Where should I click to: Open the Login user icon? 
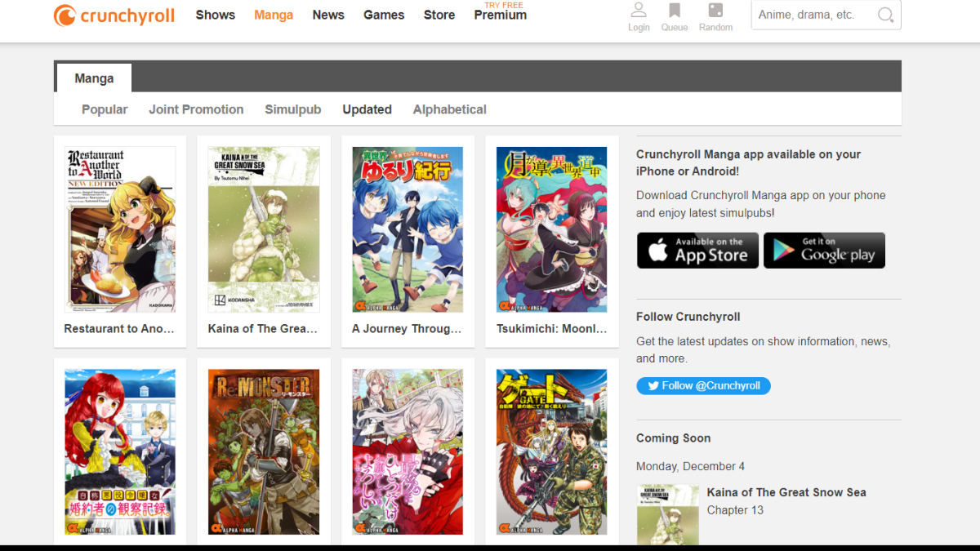639,11
